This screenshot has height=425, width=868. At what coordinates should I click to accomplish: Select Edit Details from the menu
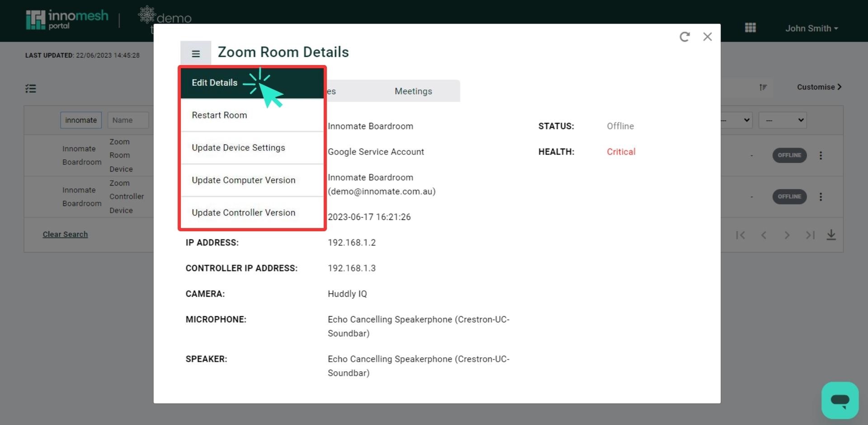click(x=252, y=83)
